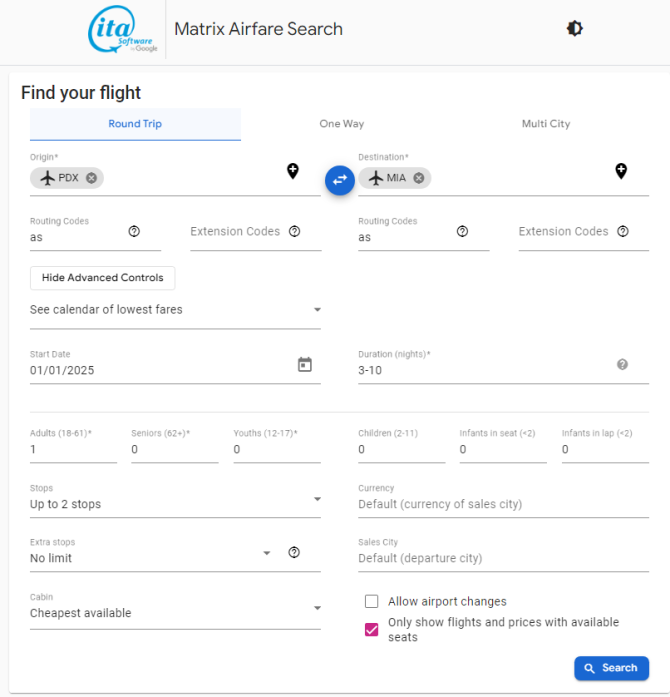
Task: Focus the Adults passenger count field
Action: coord(73,449)
